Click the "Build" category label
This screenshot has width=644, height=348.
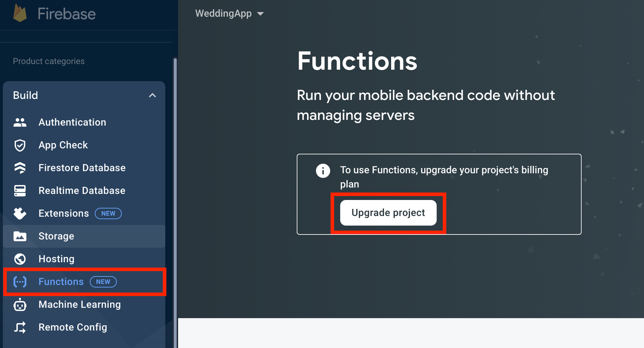(26, 95)
